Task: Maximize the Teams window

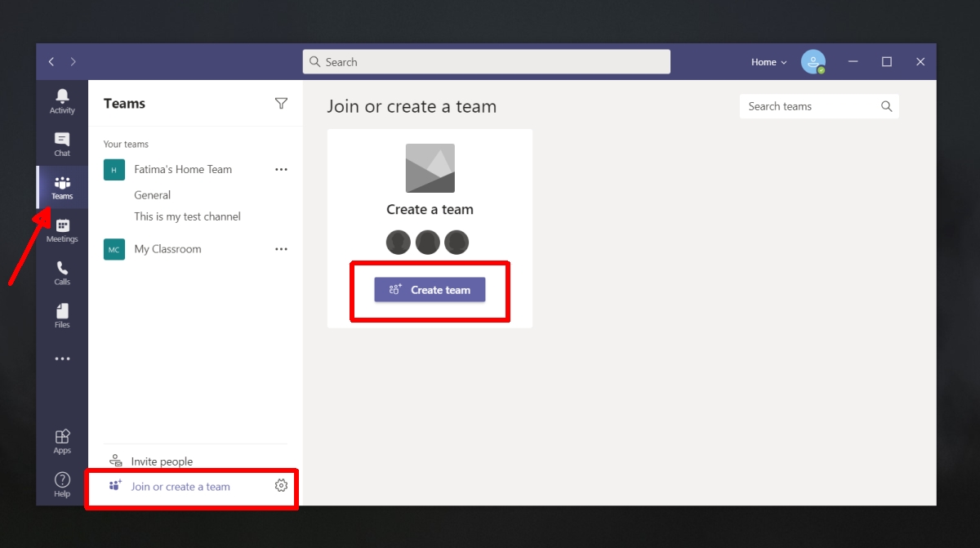Action: tap(887, 62)
